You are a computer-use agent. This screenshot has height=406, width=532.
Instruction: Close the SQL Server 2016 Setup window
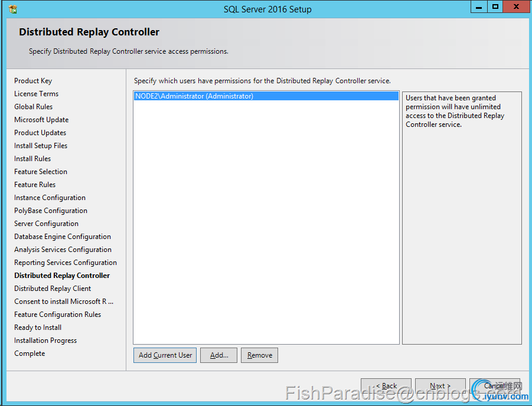(x=516, y=6)
